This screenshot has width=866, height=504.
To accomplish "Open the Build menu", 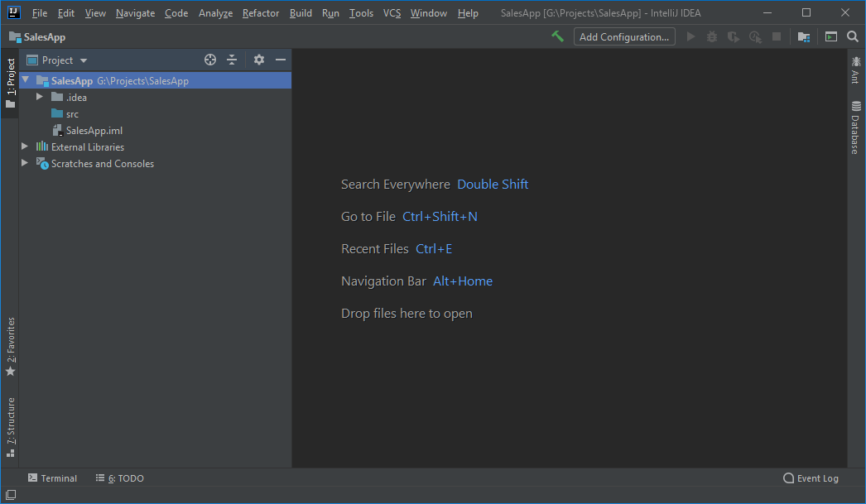I will 301,12.
